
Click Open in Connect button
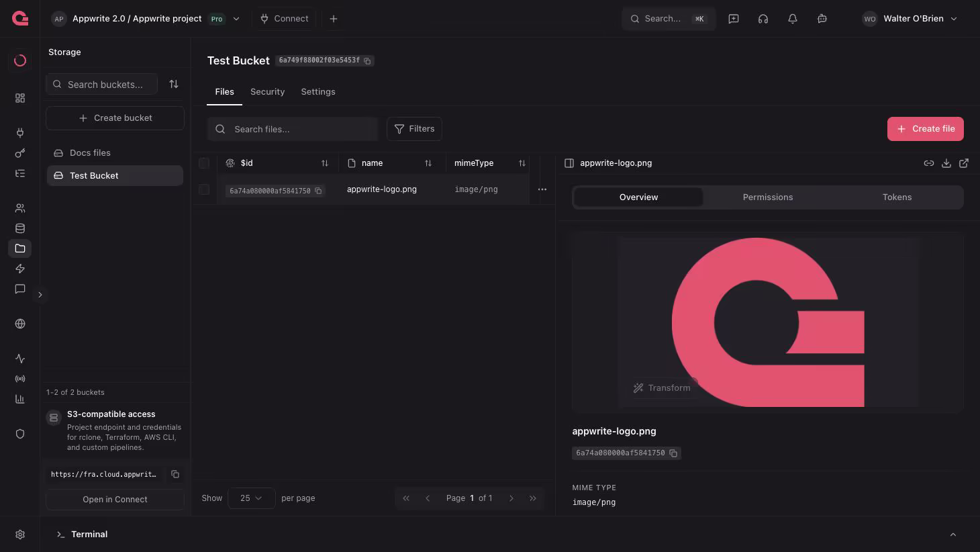(115, 500)
